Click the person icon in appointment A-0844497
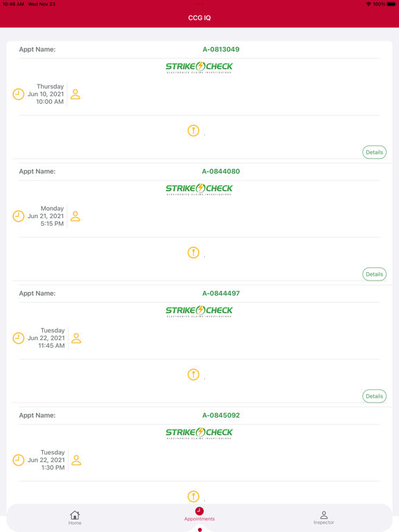399x532 pixels. pos(76,338)
